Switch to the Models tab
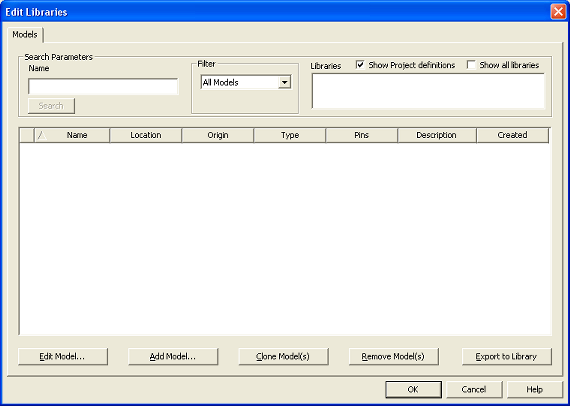This screenshot has height=406, width=570. [x=25, y=35]
